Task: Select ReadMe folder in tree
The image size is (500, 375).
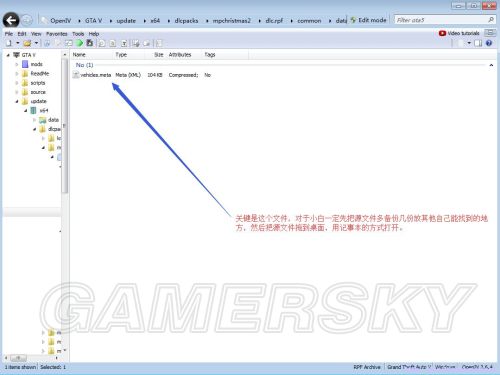Action: (40, 74)
